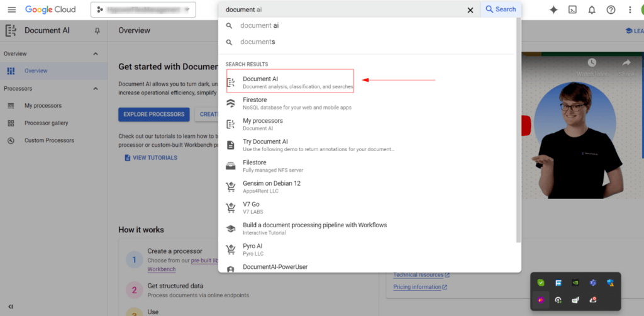Collapse the Overview section chevron

(x=96, y=54)
